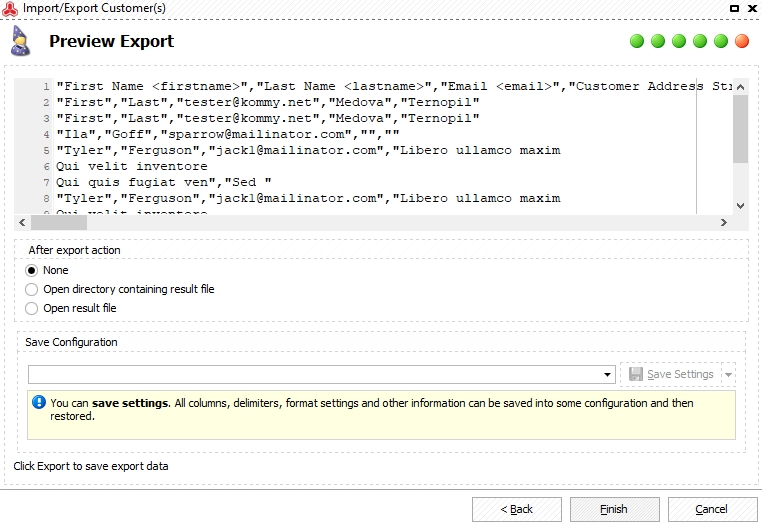Click preview line 5 "Tyler","Ferguson" row
762x529 pixels.
(x=308, y=151)
